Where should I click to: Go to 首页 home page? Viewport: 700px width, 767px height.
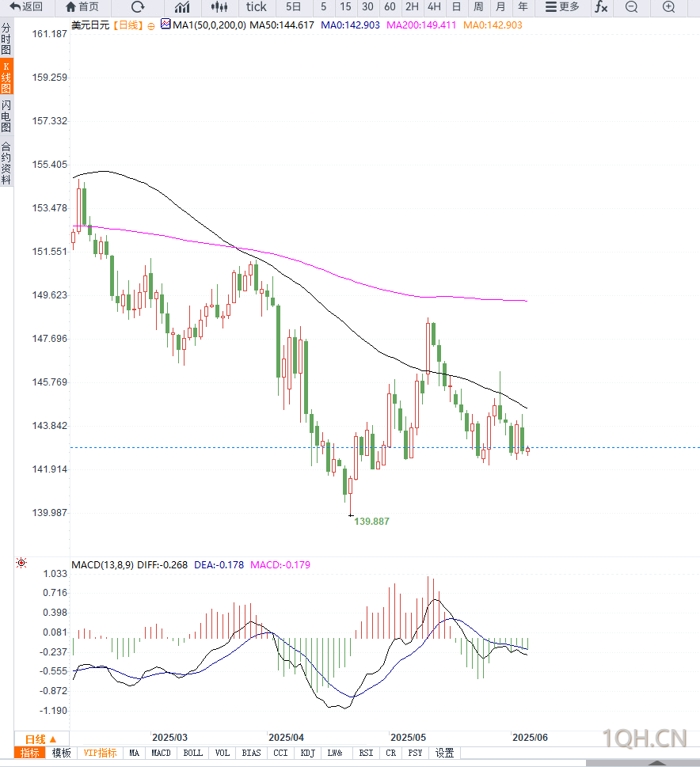click(82, 7)
